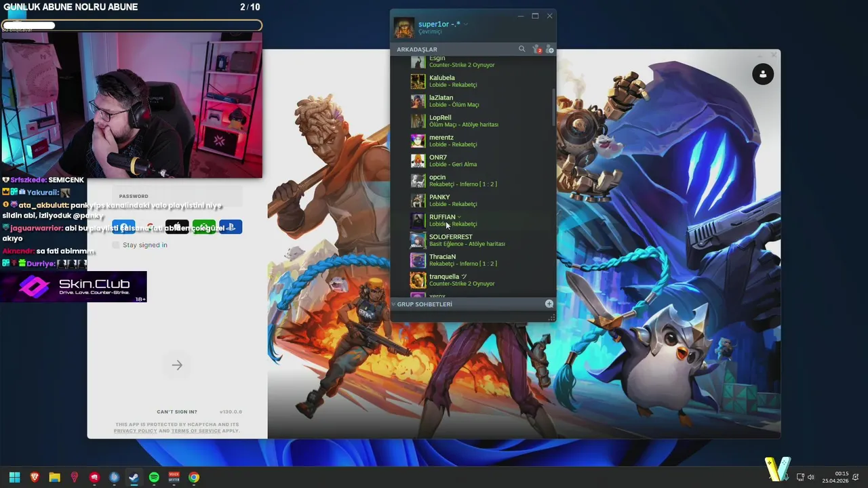This screenshot has width=868, height=488.
Task: Click the daily subscriber goal progress bar
Action: [132, 26]
